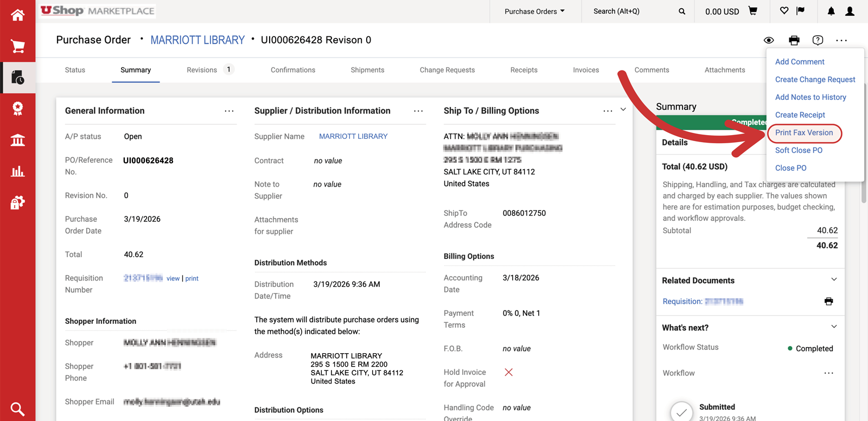The height and width of the screenshot is (421, 868).
Task: Click the Distribution Date/Time 3/19/2026 9:36 AM
Action: [x=347, y=284]
